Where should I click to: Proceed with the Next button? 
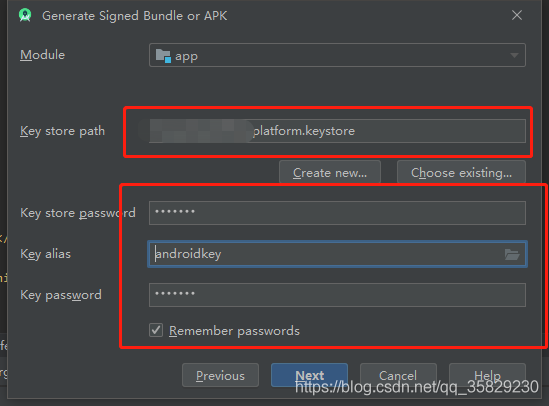(310, 375)
